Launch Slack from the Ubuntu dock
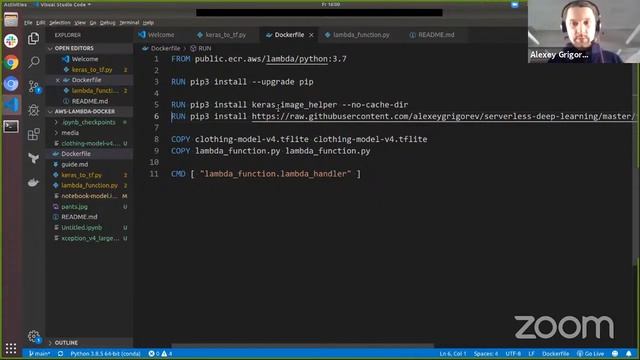640x360 pixels. click(x=11, y=41)
